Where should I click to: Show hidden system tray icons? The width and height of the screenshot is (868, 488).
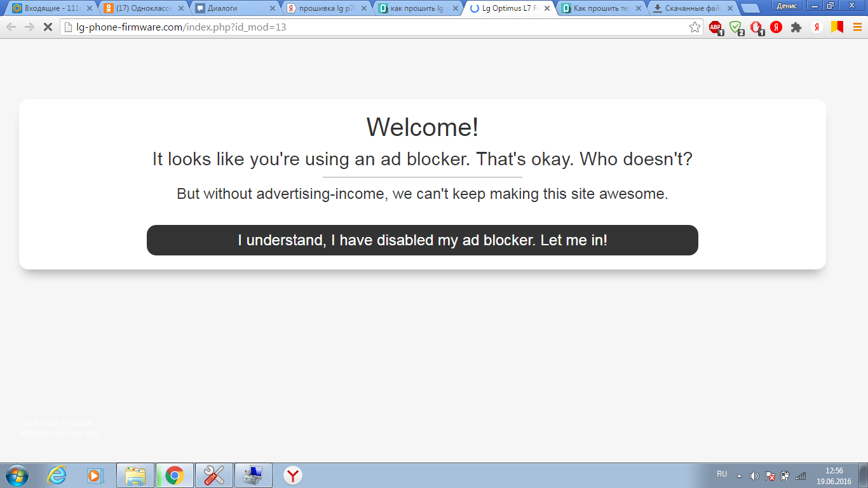739,475
